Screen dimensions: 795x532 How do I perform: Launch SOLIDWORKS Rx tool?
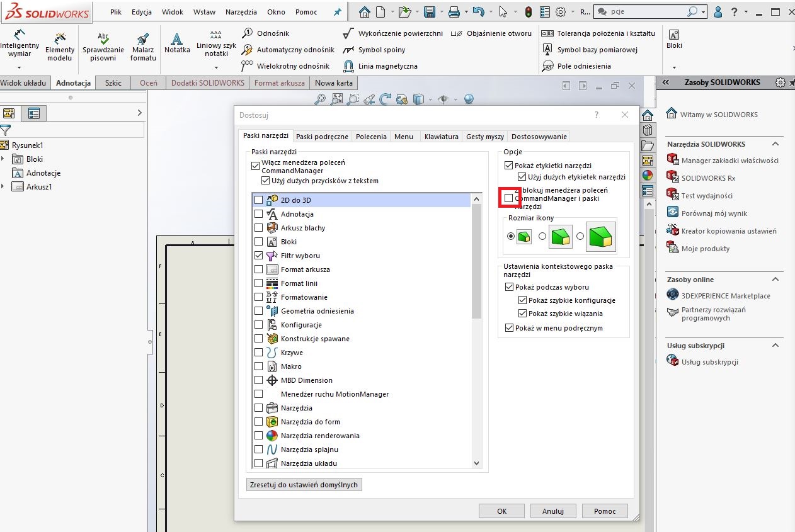click(x=701, y=178)
